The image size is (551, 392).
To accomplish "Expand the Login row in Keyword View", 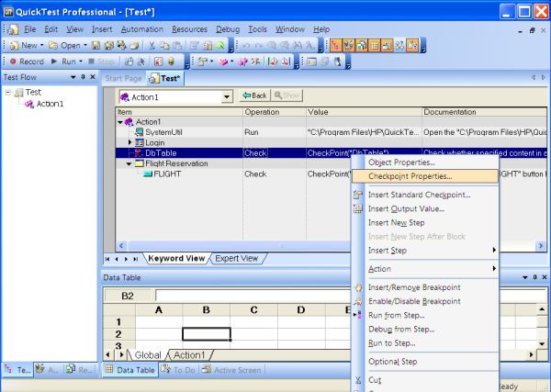I will [129, 142].
